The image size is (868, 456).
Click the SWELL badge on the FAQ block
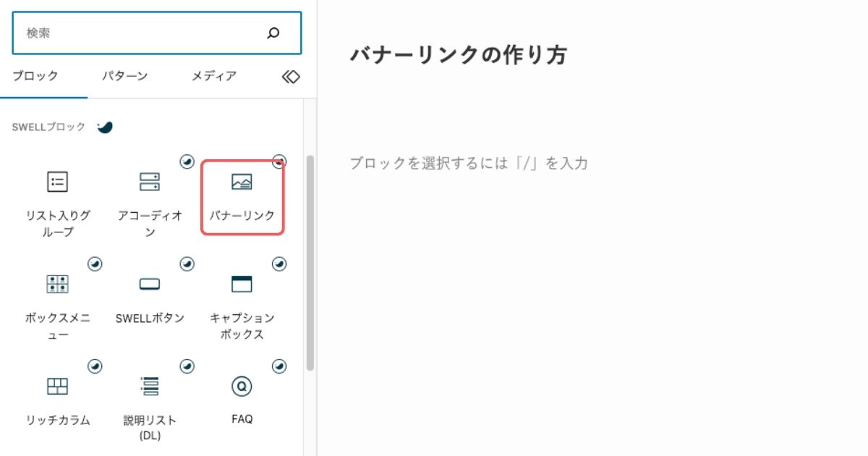278,366
